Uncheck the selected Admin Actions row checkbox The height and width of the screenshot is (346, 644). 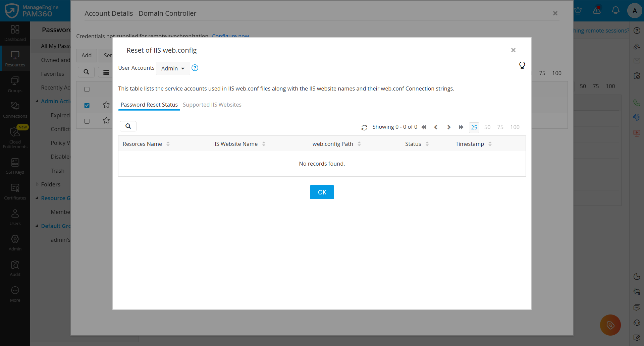[87, 105]
